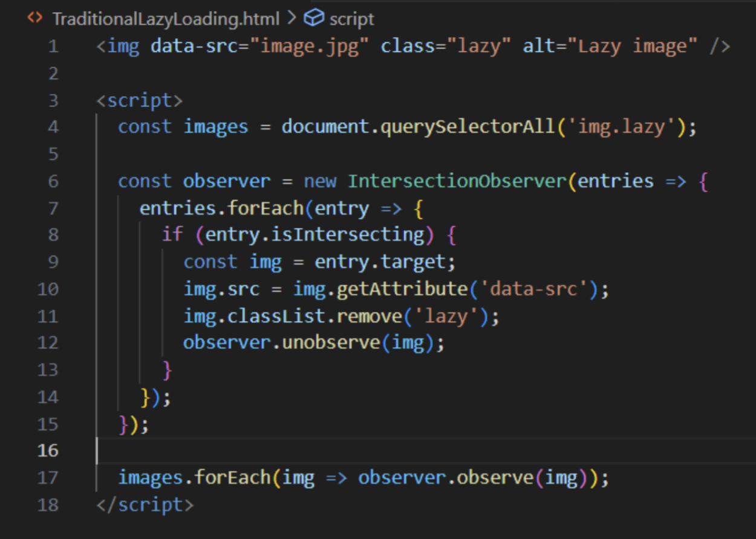Viewport: 756px width, 539px height.
Task: Click the opening <script> tag
Action: point(139,100)
